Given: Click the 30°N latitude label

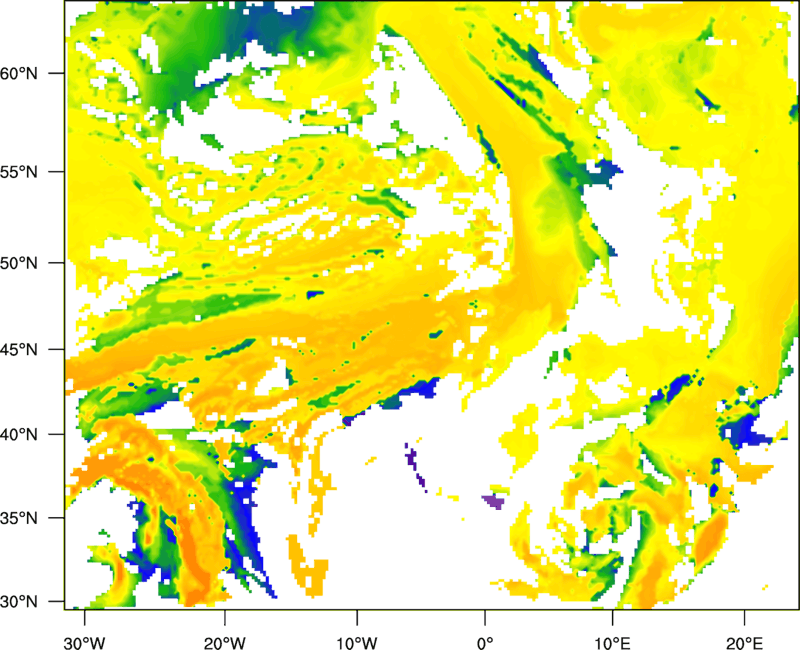Looking at the screenshot, I should (x=19, y=602).
